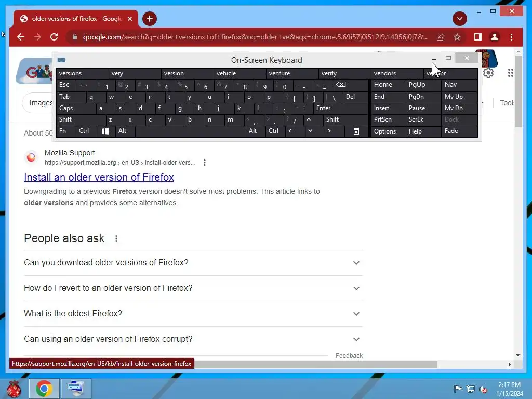Click the forward navigation arrow

coord(37,37)
